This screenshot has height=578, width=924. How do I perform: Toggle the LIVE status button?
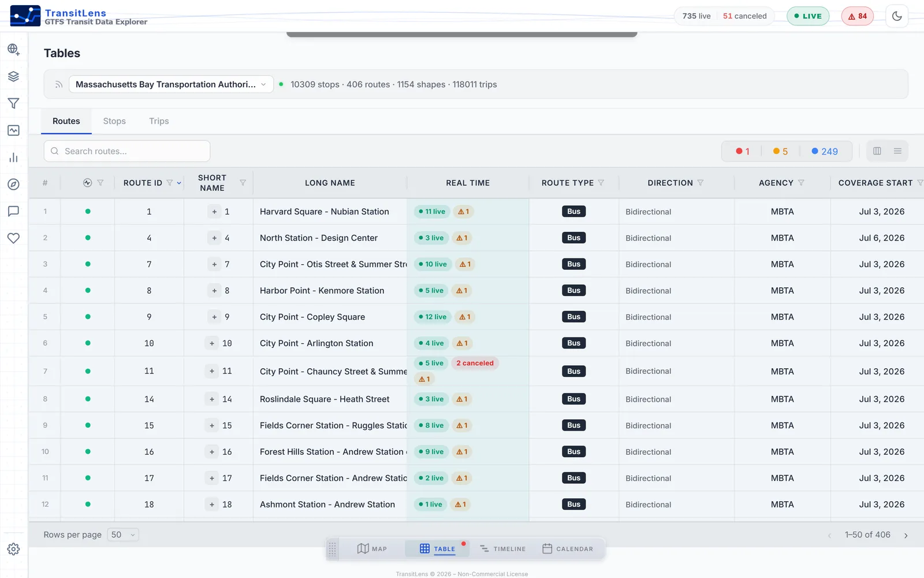coord(808,16)
